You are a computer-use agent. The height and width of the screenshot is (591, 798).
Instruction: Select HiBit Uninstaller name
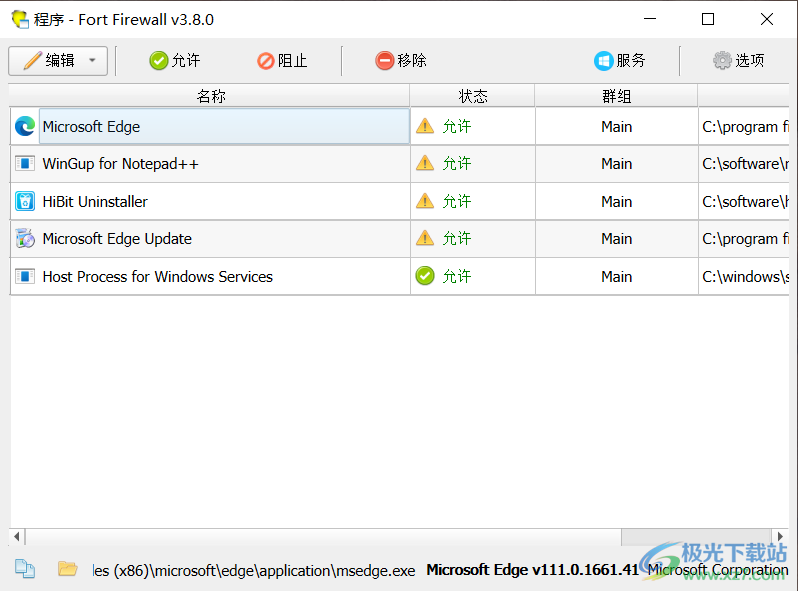(x=95, y=202)
